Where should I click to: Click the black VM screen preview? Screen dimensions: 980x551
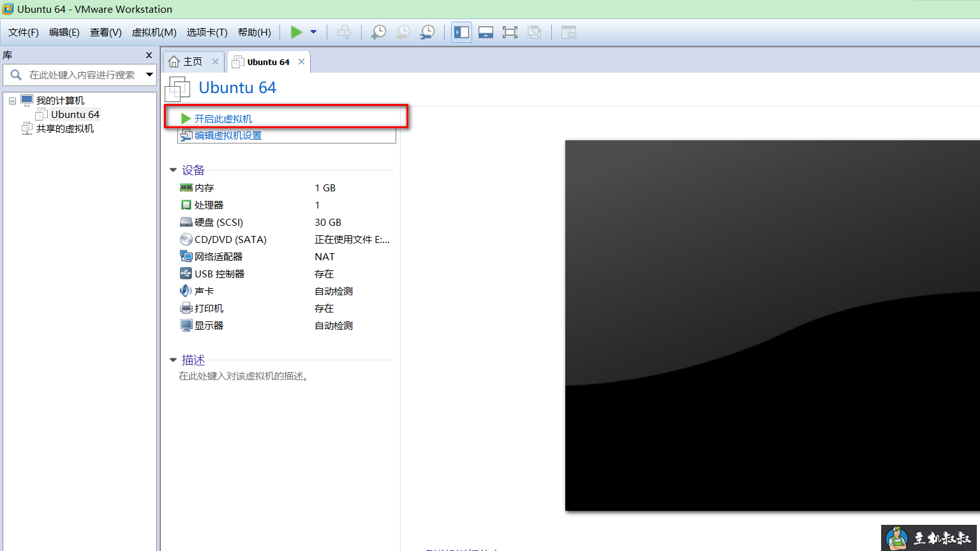click(772, 325)
